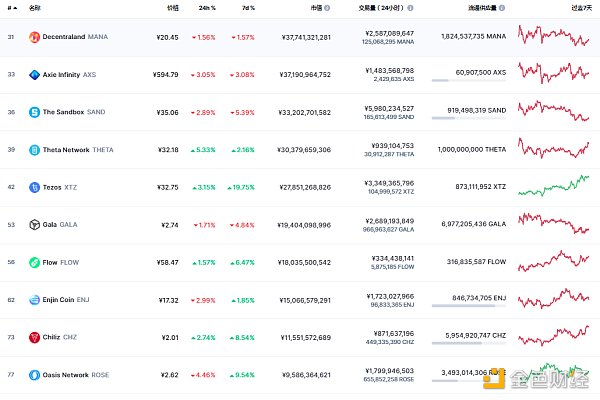Open the Gala coin page link
The image size is (600, 400).
coord(60,224)
